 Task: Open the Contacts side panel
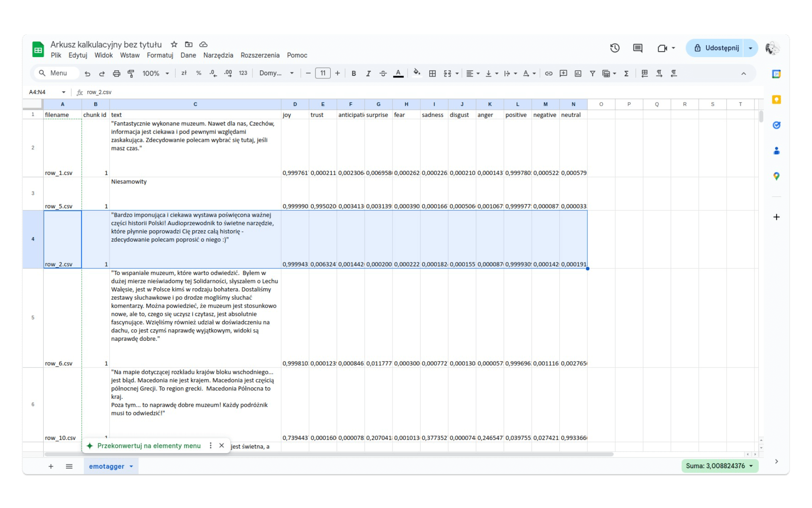776,151
